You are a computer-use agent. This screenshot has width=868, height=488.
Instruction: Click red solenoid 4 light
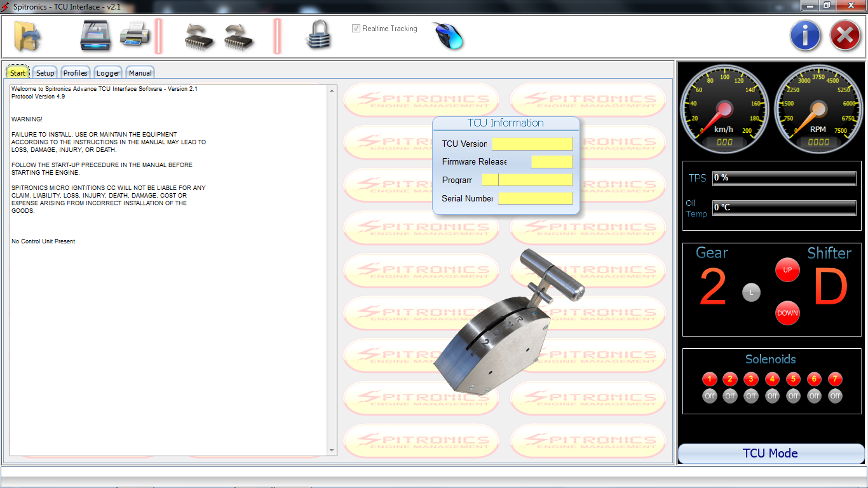point(772,379)
